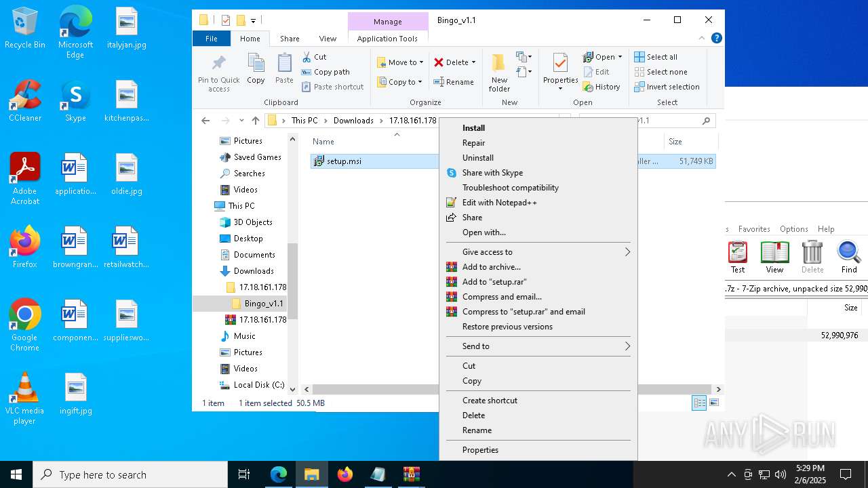Screen dimensions: 868x488
Task: Select Install from the context menu
Action: (x=538, y=128)
